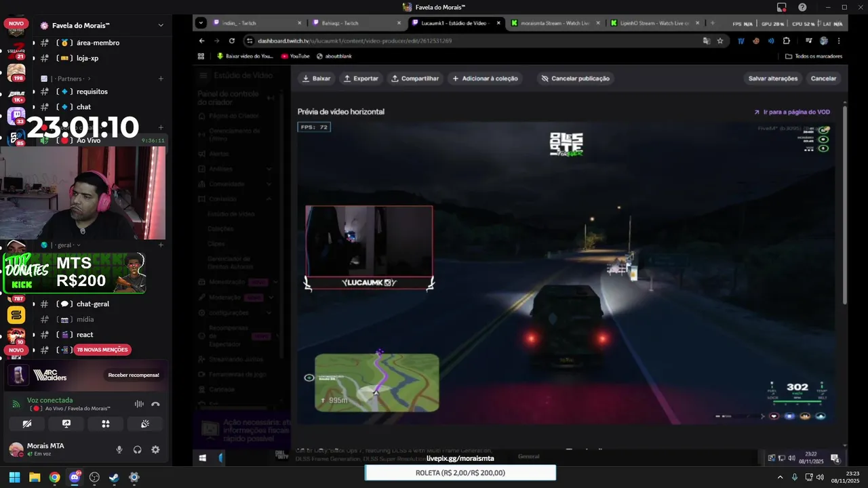Turn on camera in Discord voice panel
Image resolution: width=868 pixels, height=488 pixels.
pyautogui.click(x=27, y=424)
